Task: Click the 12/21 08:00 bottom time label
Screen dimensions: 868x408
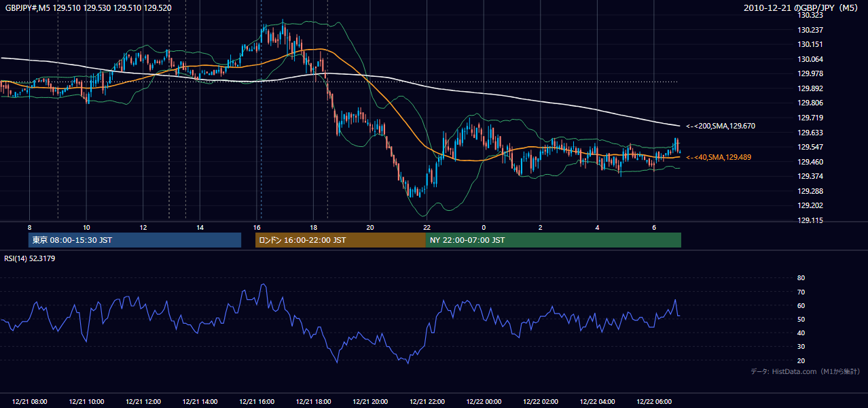Action: pyautogui.click(x=30, y=402)
